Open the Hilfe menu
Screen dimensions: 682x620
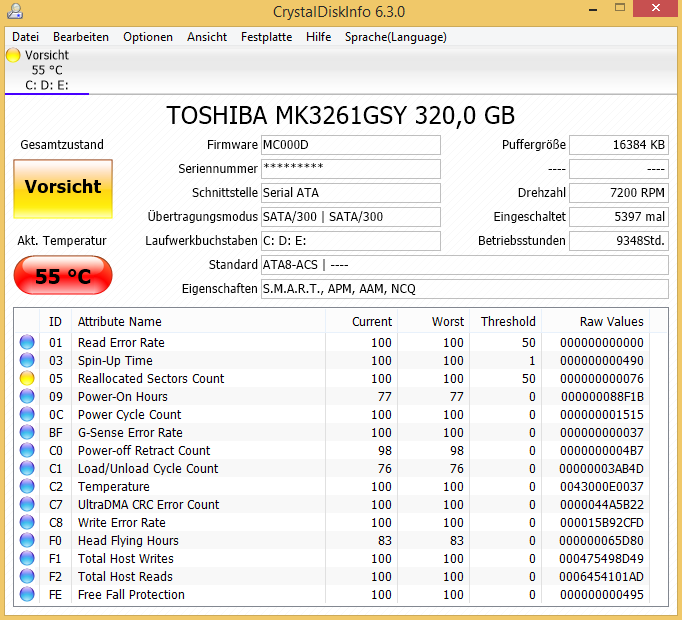pos(318,37)
